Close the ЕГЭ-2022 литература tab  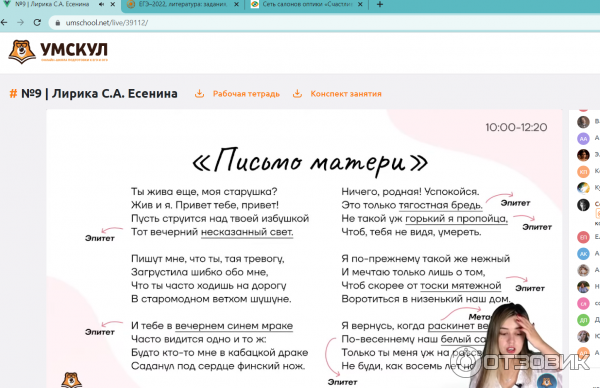click(x=236, y=4)
